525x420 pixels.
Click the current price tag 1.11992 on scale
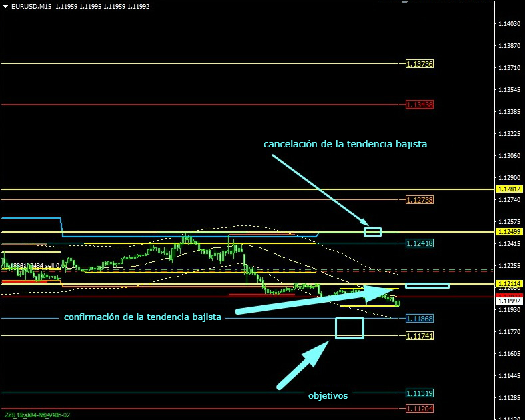click(x=510, y=301)
